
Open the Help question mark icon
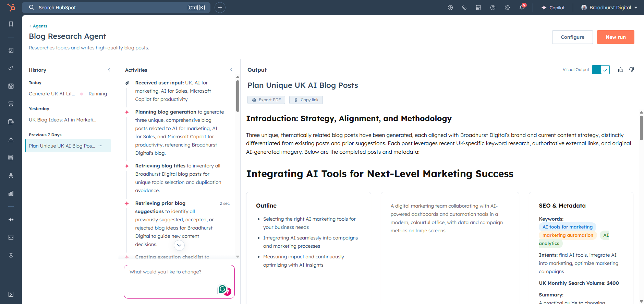click(493, 8)
